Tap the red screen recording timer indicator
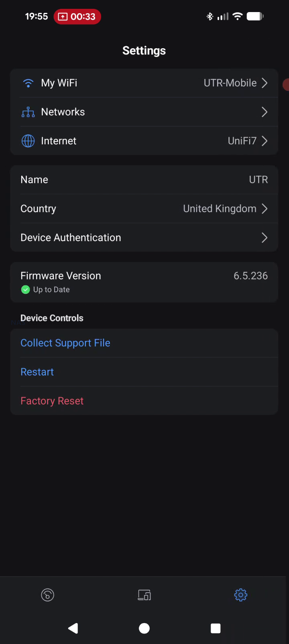The width and height of the screenshot is (289, 644). pos(77,16)
